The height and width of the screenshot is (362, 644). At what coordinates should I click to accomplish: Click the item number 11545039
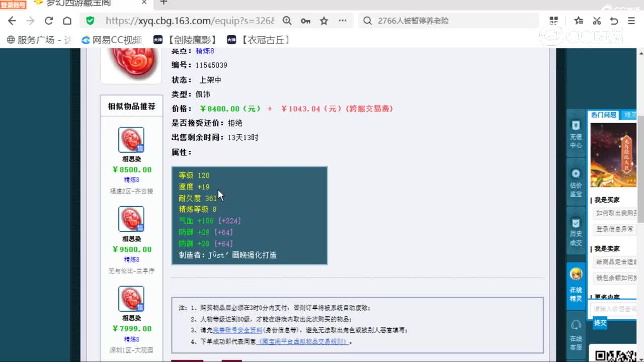(211, 65)
